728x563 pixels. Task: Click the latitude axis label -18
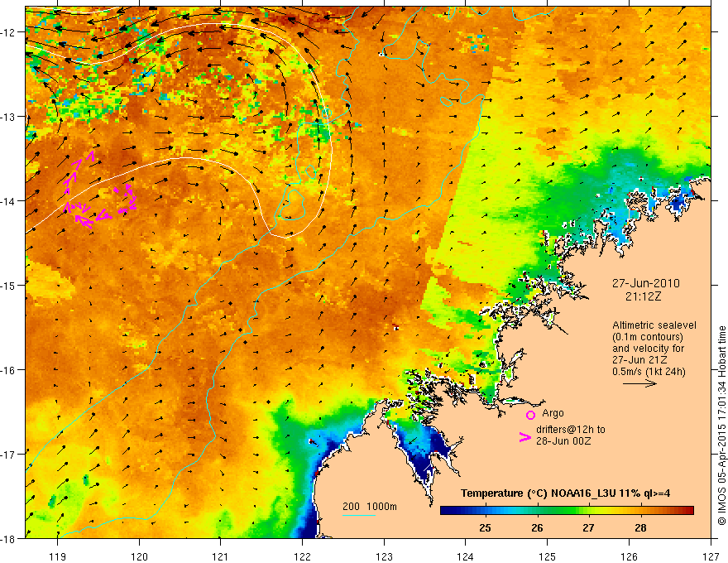tap(9, 539)
